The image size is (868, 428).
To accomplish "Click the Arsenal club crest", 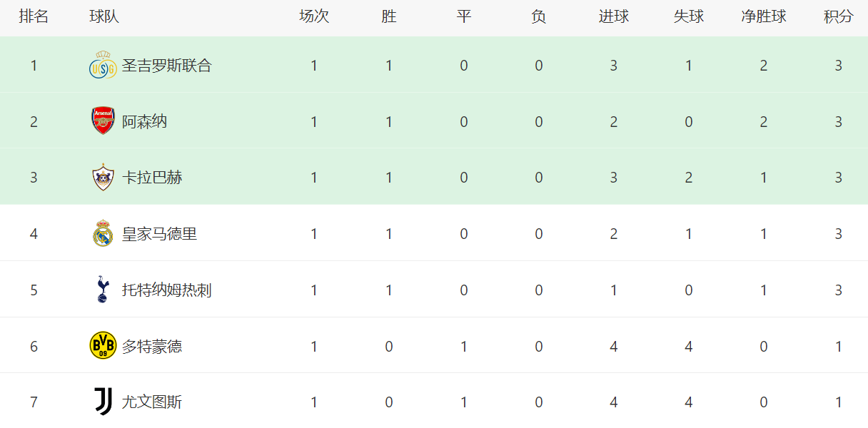I will [103, 121].
